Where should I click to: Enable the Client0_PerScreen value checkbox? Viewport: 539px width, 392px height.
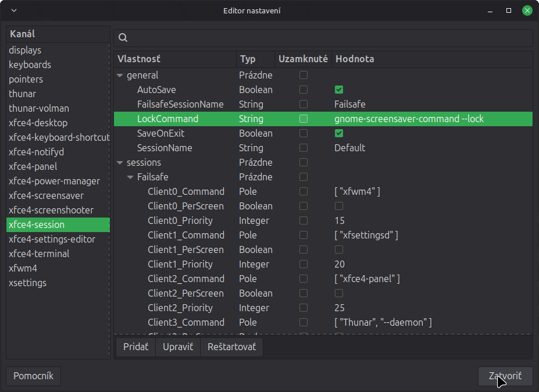coord(338,206)
